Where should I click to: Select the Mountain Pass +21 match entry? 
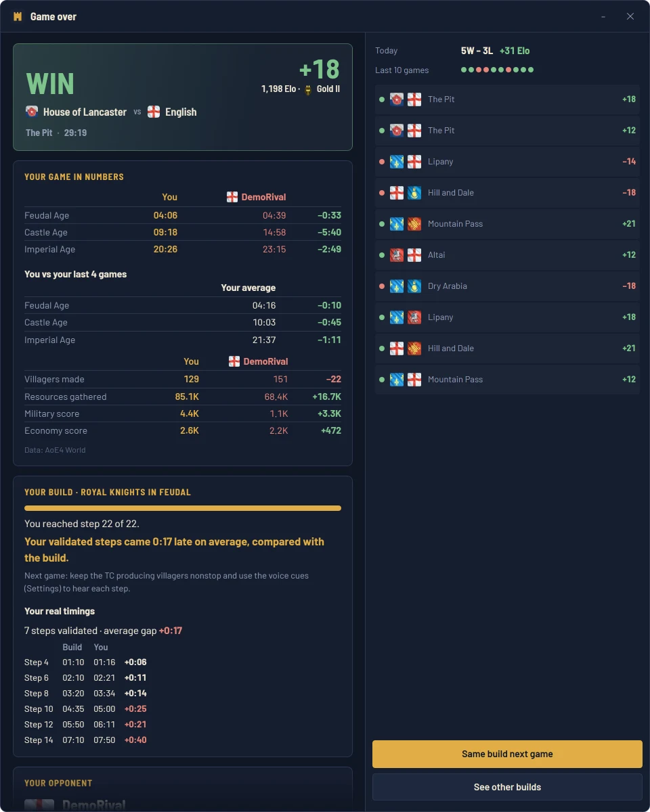point(507,224)
